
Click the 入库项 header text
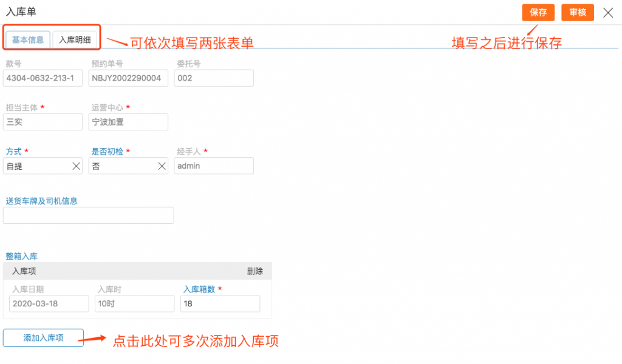tap(24, 271)
